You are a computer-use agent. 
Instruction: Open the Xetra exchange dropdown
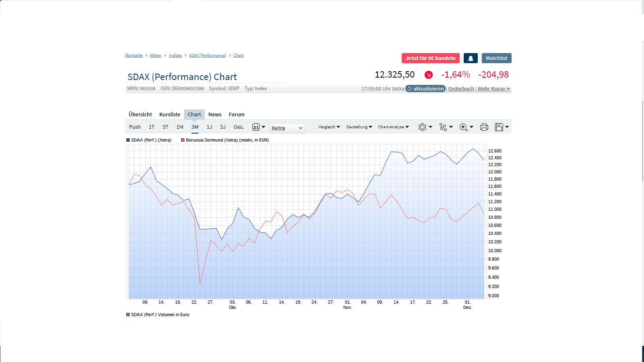(x=287, y=128)
